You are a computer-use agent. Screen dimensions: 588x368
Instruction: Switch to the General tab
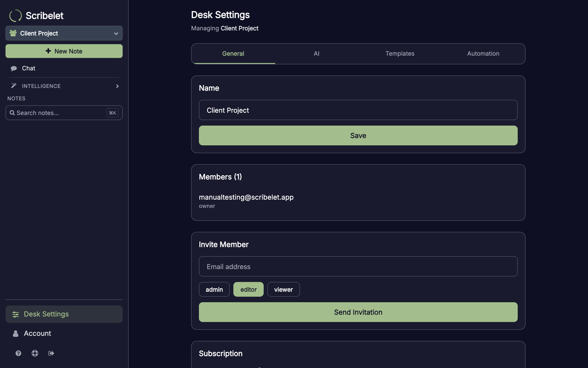(233, 54)
